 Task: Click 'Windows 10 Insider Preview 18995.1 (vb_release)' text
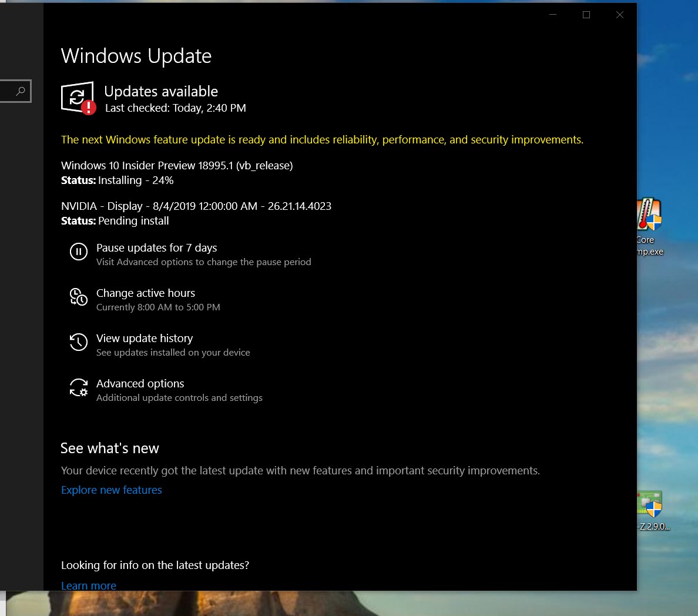pos(177,165)
